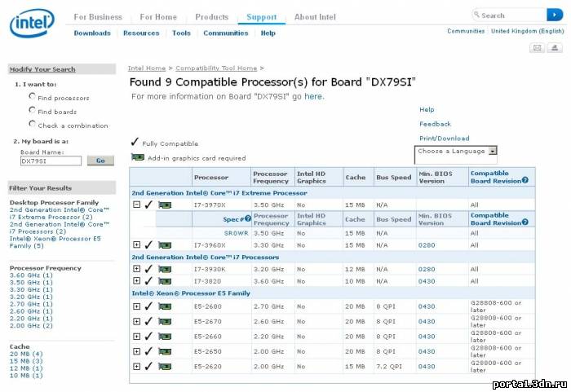Click the Search text field
The height and width of the screenshot is (392, 571).
point(510,15)
